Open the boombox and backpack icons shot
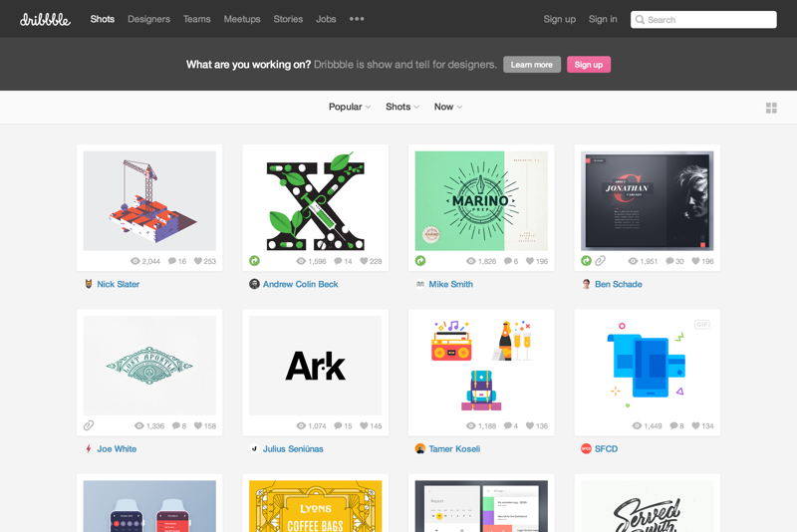Image resolution: width=797 pixels, height=532 pixels. click(481, 366)
